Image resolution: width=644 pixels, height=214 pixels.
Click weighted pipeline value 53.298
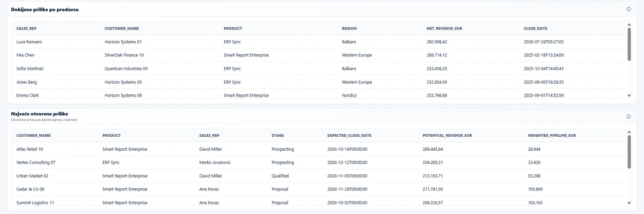534,176
